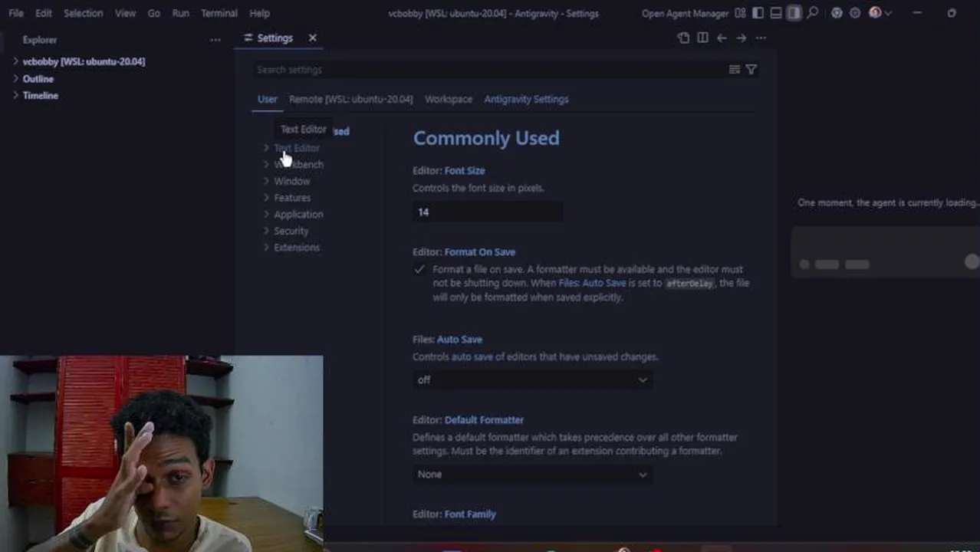The height and width of the screenshot is (552, 980).
Task: Open the Run menu
Action: [180, 13]
